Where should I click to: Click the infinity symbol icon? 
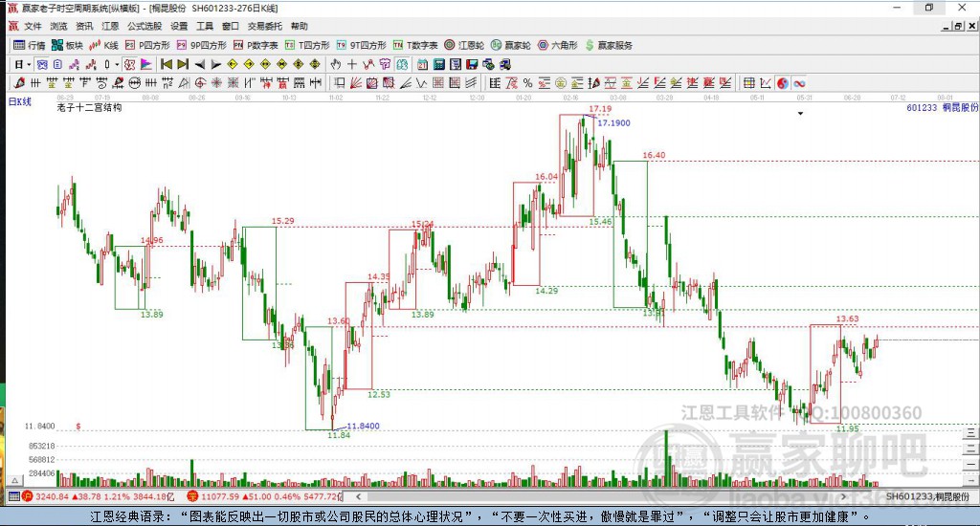(799, 83)
